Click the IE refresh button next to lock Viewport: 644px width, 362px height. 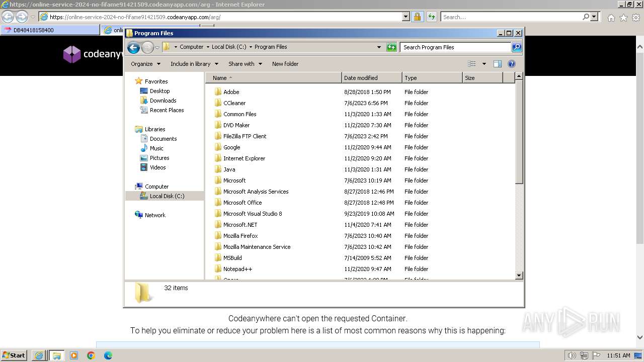pos(431,17)
